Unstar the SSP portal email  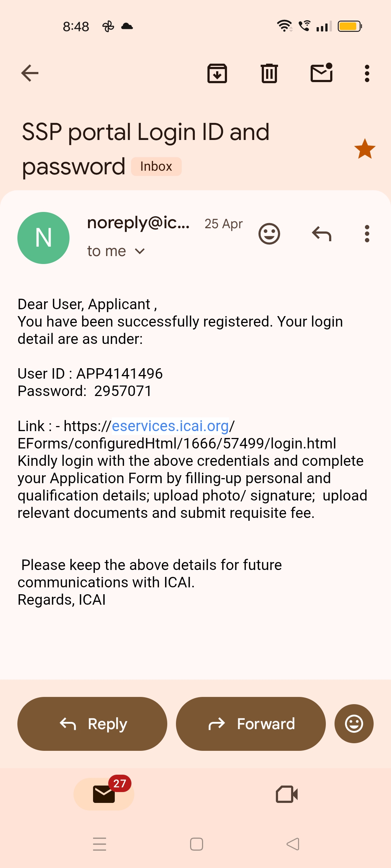365,149
